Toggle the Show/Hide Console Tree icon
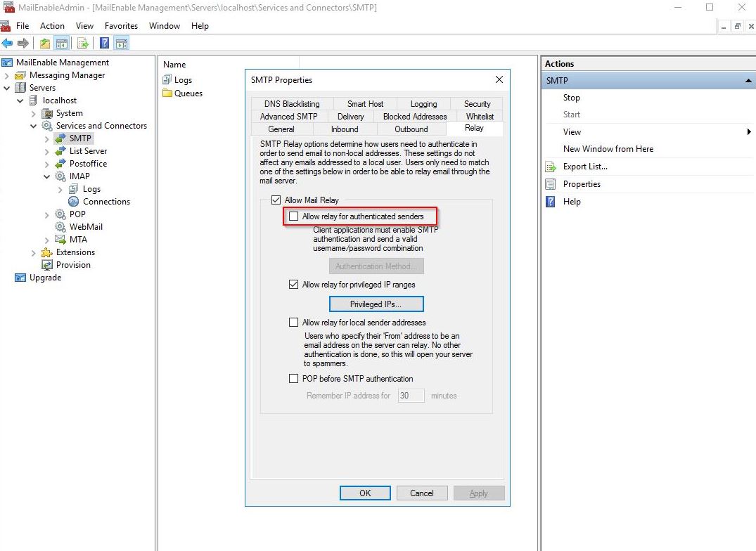756x551 pixels. pos(61,44)
